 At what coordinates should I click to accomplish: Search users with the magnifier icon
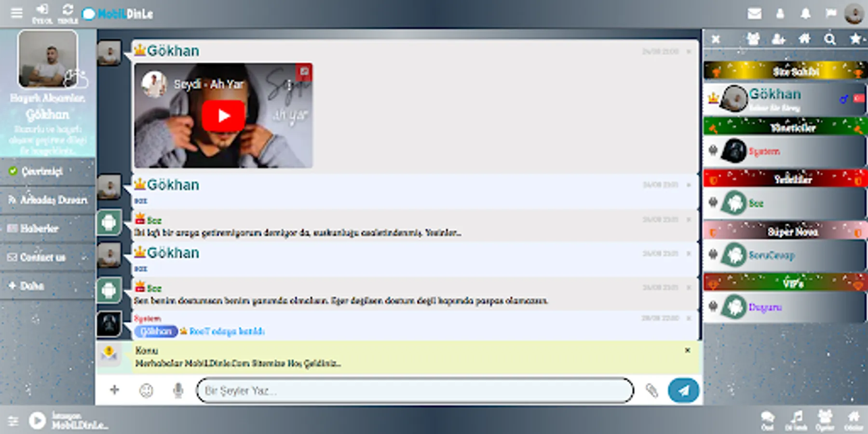click(829, 39)
